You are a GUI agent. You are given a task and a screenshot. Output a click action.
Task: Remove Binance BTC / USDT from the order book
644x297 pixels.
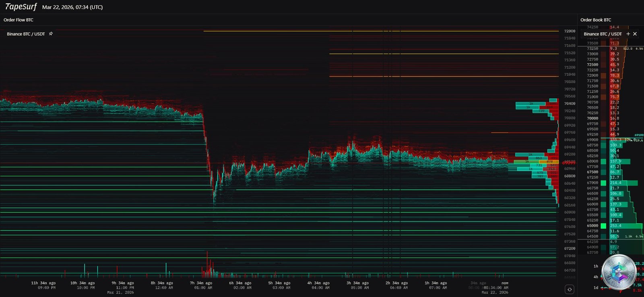pos(635,34)
